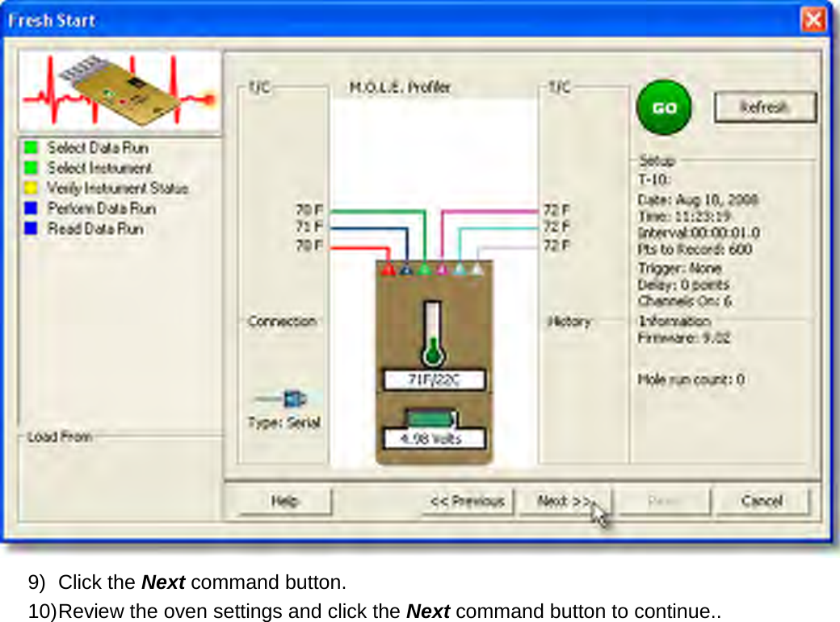Click the red channel triangle connector
Image resolution: width=840 pixels, height=622 pixels.
tap(388, 268)
